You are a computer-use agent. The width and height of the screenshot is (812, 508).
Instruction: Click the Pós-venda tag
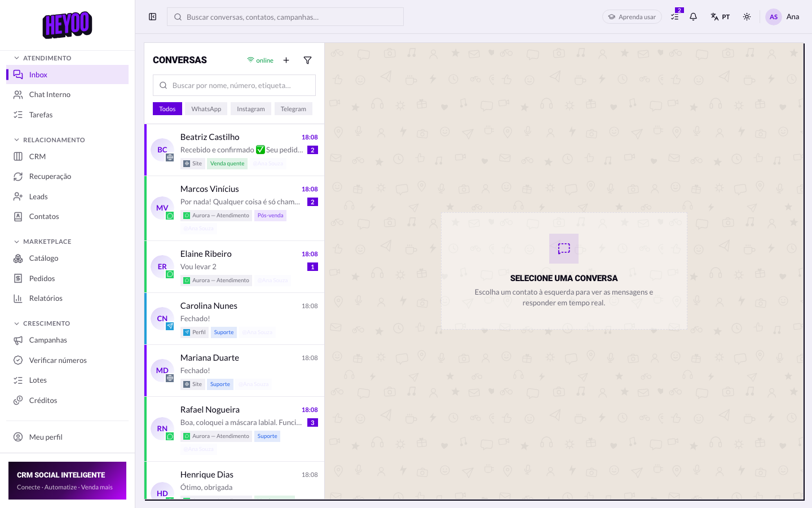[271, 216]
